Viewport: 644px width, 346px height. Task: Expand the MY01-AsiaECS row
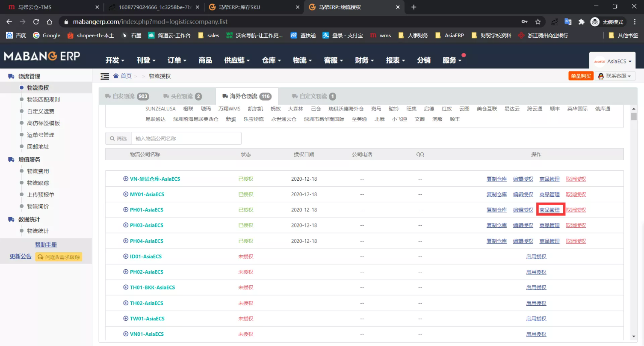(x=126, y=194)
